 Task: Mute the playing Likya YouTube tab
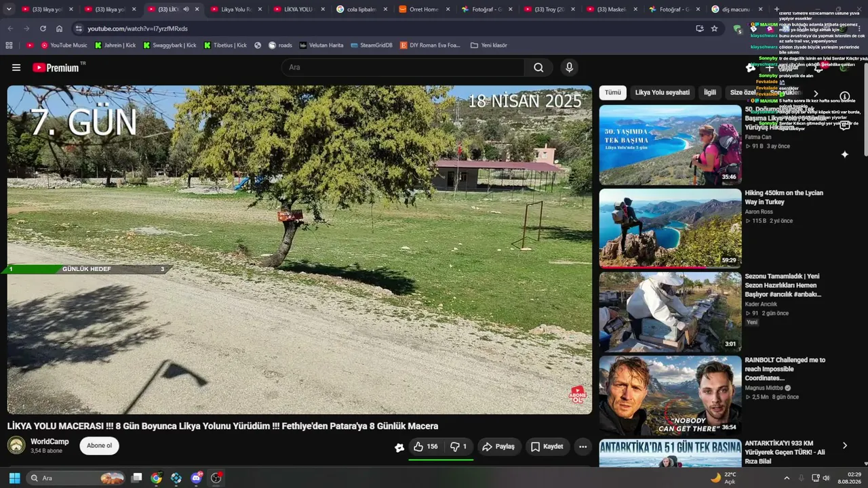[186, 9]
